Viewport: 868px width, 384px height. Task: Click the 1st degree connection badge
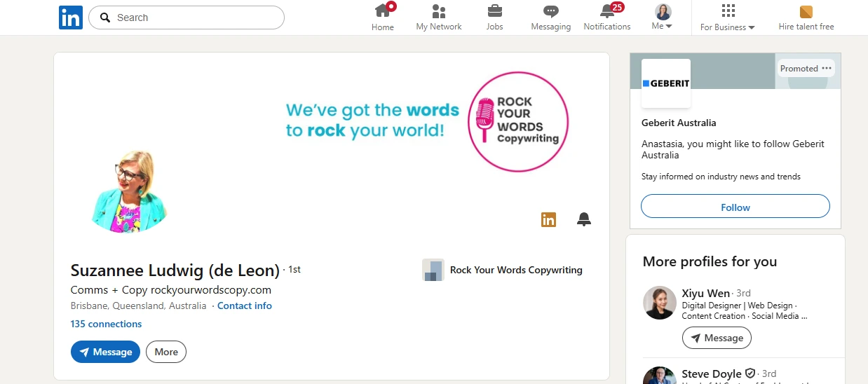pyautogui.click(x=294, y=270)
